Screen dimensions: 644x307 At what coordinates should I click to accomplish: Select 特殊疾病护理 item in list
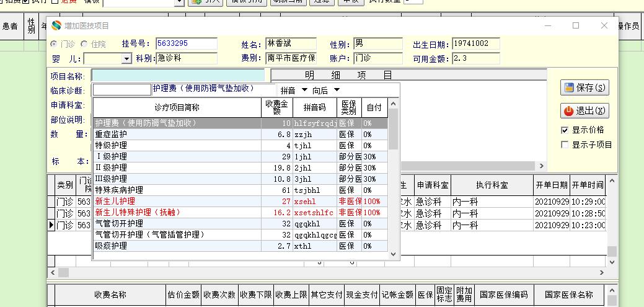240,190
